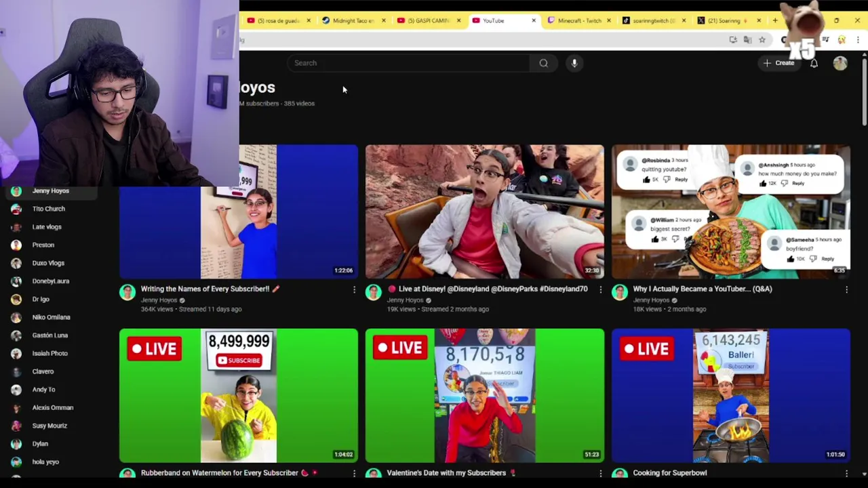868x488 pixels.
Task: Open the Valentine's Date livestream thumbnail
Action: tap(485, 396)
